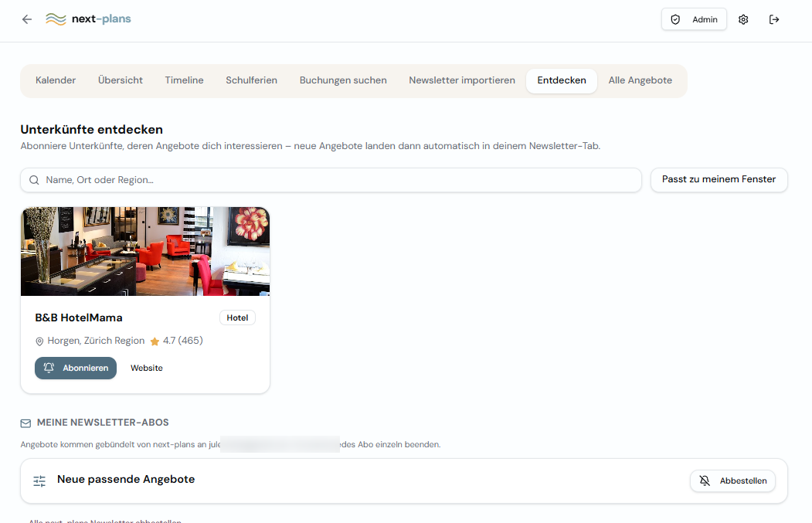Click the B&B HotelMama title
This screenshot has height=523, width=812.
pyautogui.click(x=79, y=318)
